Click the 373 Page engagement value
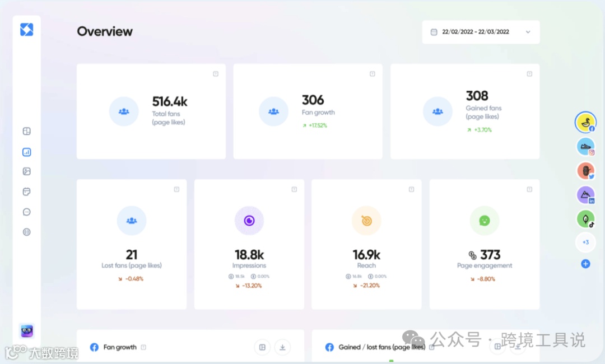 click(x=490, y=255)
